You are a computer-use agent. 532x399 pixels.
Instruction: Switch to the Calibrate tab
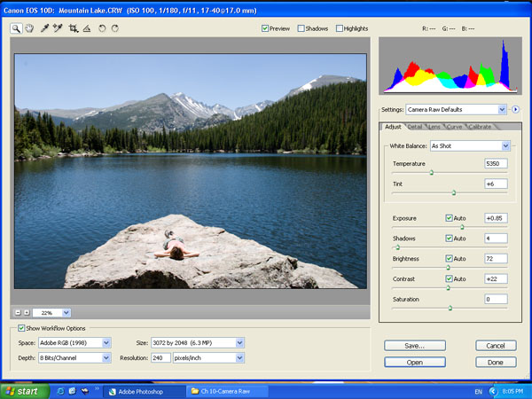(480, 127)
